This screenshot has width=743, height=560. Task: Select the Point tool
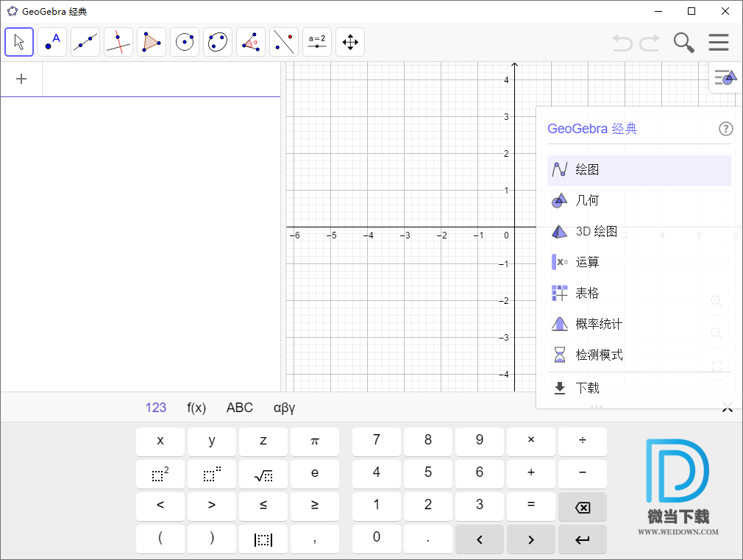[52, 42]
